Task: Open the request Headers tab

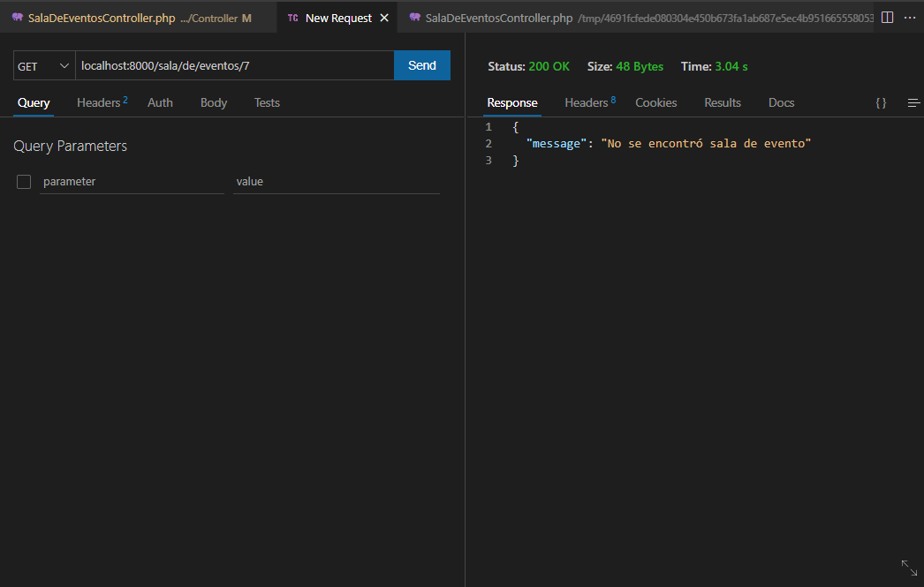Action: tap(98, 102)
